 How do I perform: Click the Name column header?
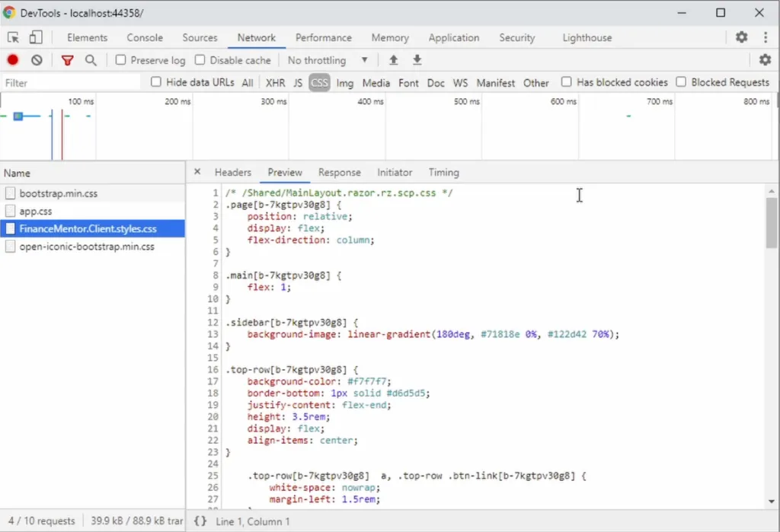coord(92,173)
